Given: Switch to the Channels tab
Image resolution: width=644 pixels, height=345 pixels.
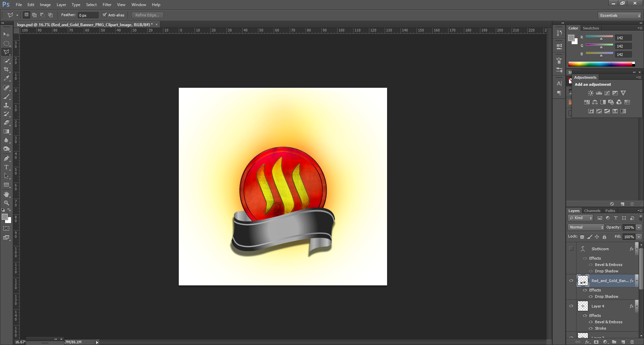Looking at the screenshot, I should click(x=592, y=211).
